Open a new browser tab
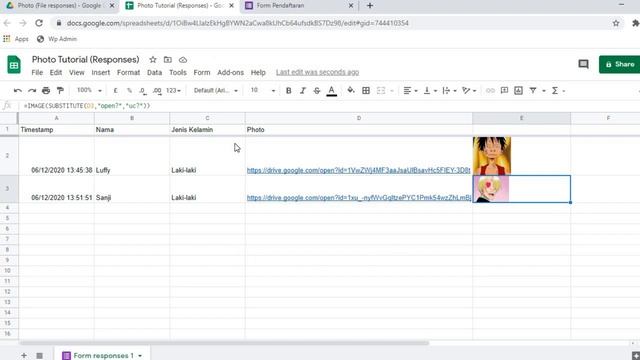 370,6
